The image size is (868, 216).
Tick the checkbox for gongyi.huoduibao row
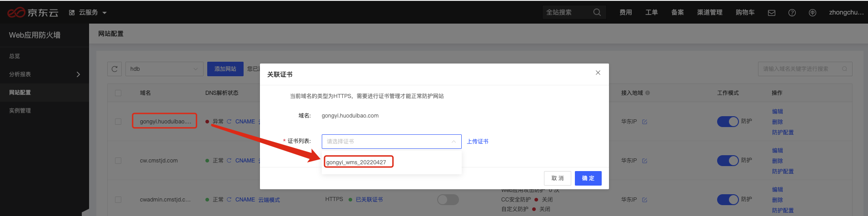(x=118, y=122)
